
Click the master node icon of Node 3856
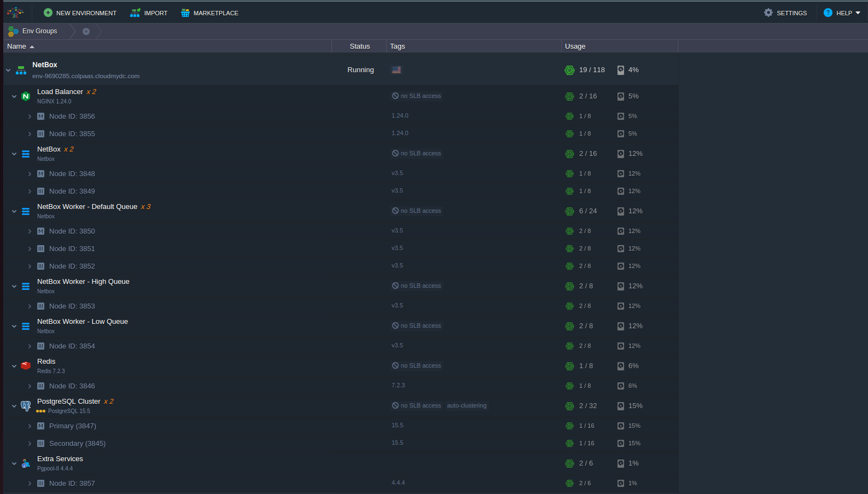[x=40, y=117]
